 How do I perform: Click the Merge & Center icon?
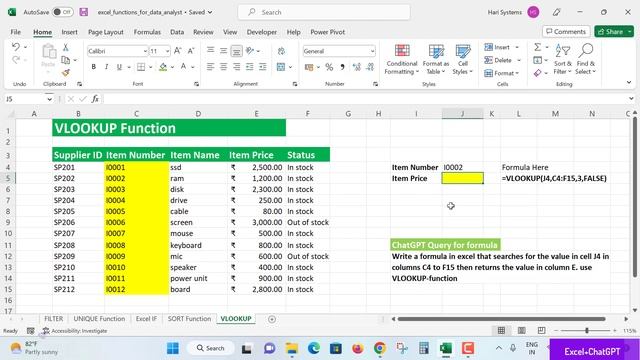(281, 67)
